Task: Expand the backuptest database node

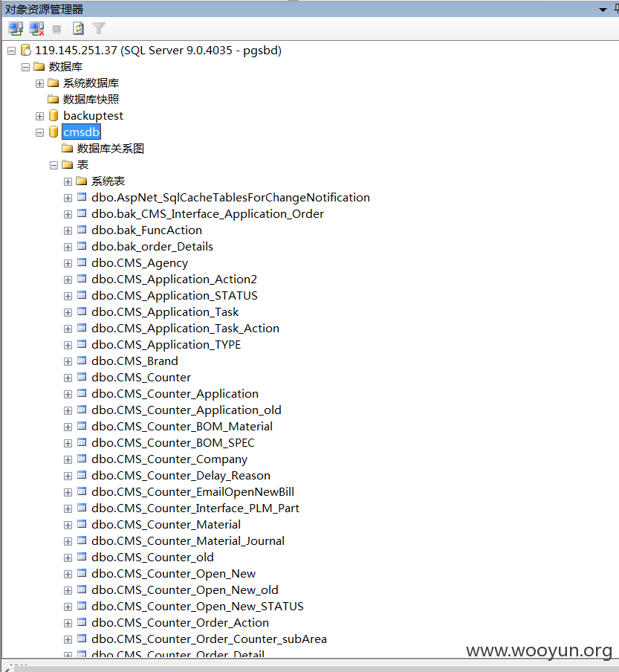Action: 40,116
